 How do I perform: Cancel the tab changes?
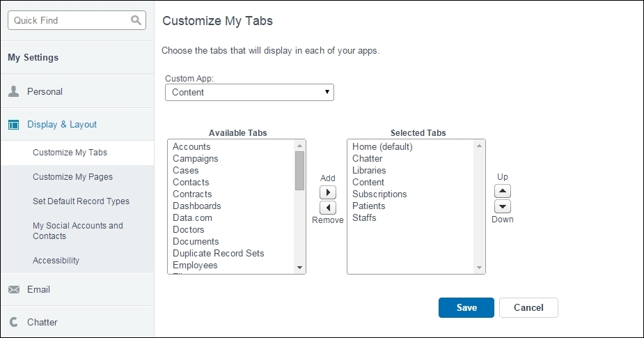pyautogui.click(x=528, y=307)
